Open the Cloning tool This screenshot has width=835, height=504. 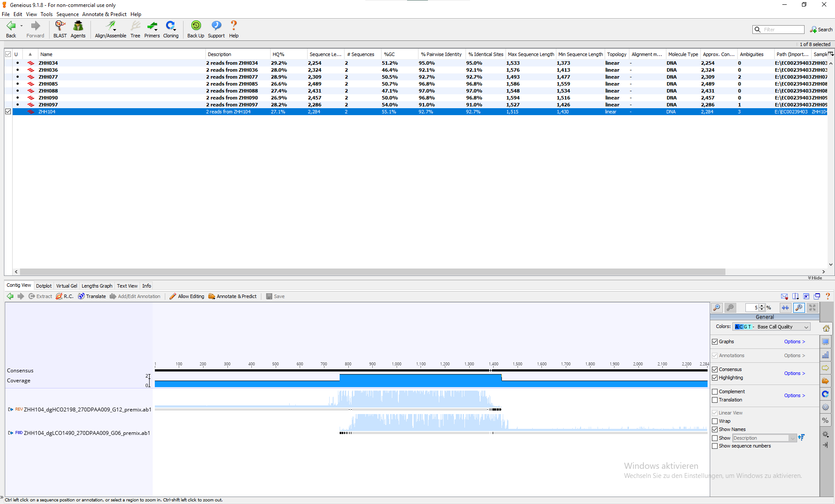pos(170,30)
